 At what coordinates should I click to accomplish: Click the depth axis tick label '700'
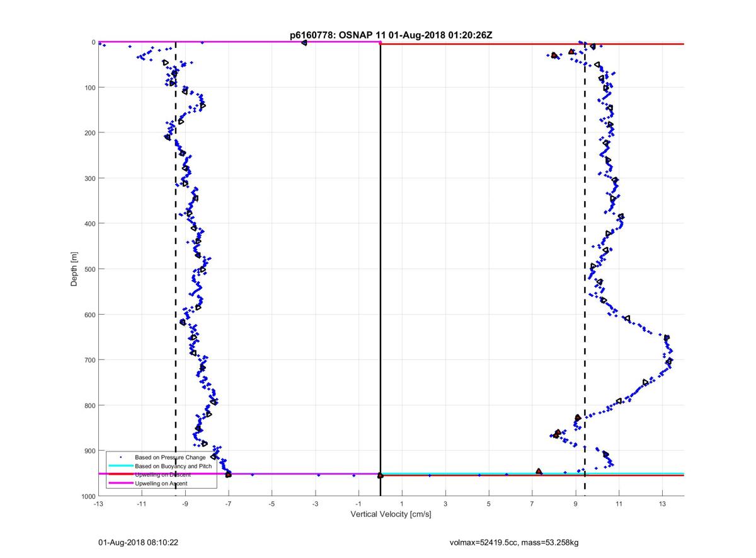pos(89,359)
